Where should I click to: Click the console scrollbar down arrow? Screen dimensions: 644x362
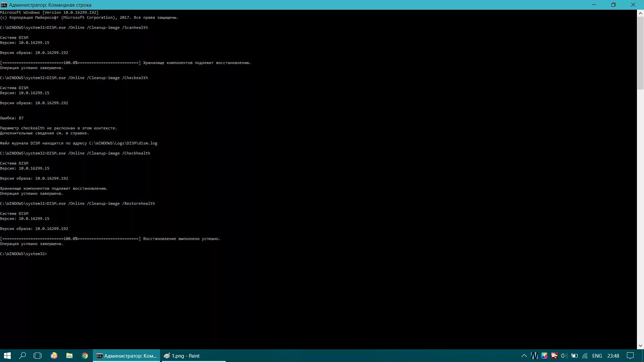coord(640,346)
